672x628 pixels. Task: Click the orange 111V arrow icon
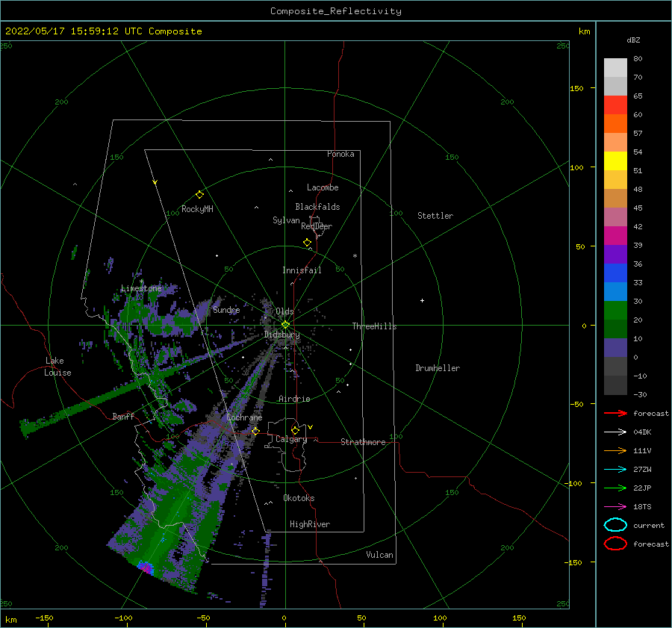point(615,450)
